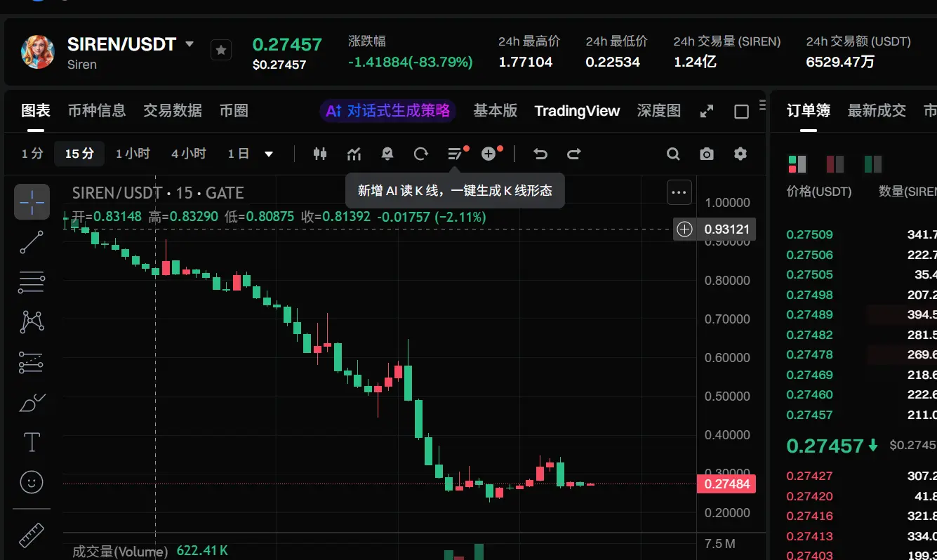
Task: Change the candlestick chart style
Action: pos(320,154)
